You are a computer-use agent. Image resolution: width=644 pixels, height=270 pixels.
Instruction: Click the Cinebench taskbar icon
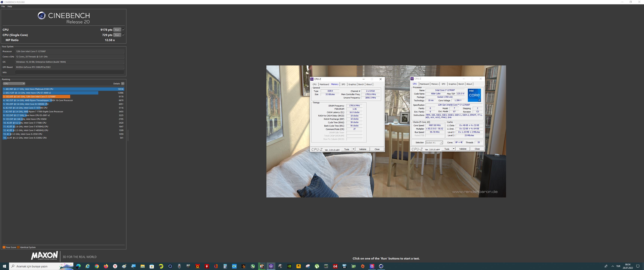(381, 266)
